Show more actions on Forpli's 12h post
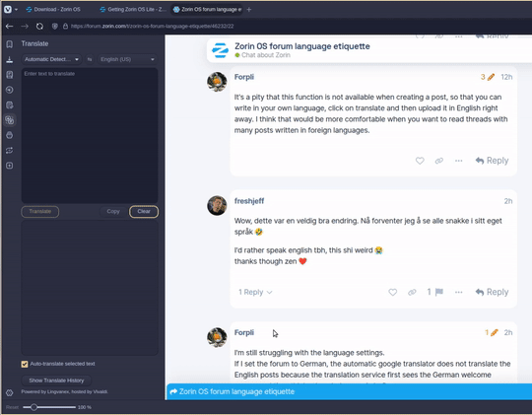The image size is (532, 415). [x=458, y=161]
